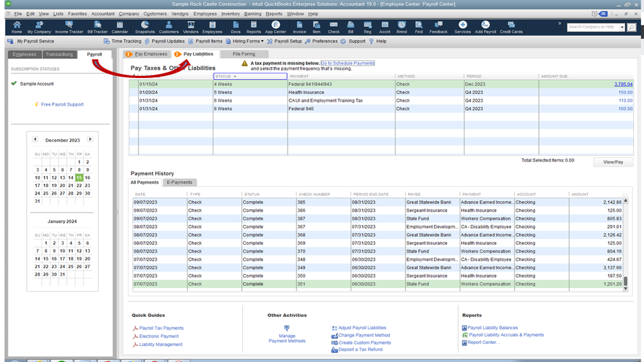Click the Invoice icon in toolbar

click(x=299, y=26)
